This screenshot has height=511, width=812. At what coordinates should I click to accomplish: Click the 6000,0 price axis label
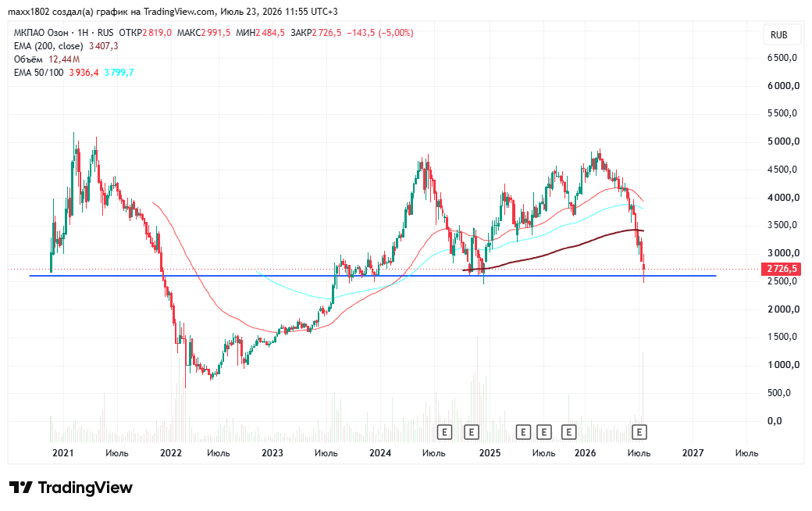pos(783,85)
